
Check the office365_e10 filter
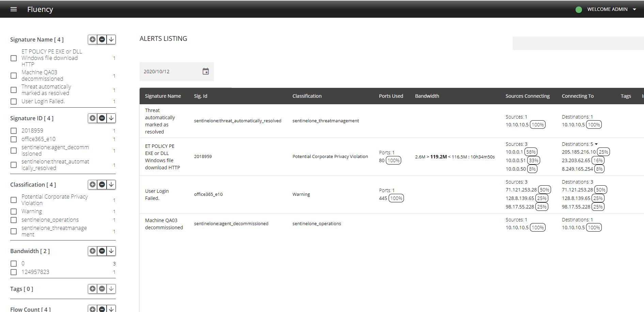point(14,139)
